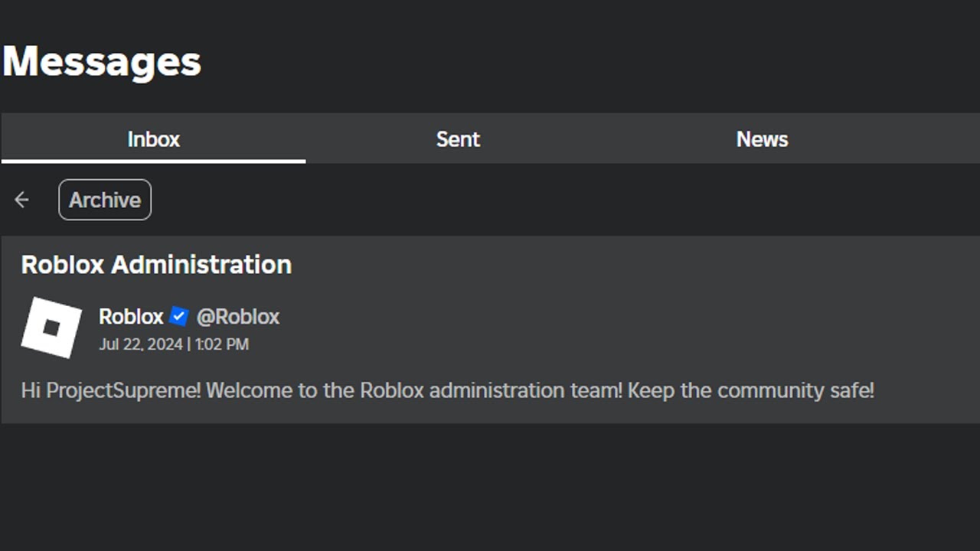Switch to the Inbox tab
Screen dimensions: 980x551
tap(153, 139)
